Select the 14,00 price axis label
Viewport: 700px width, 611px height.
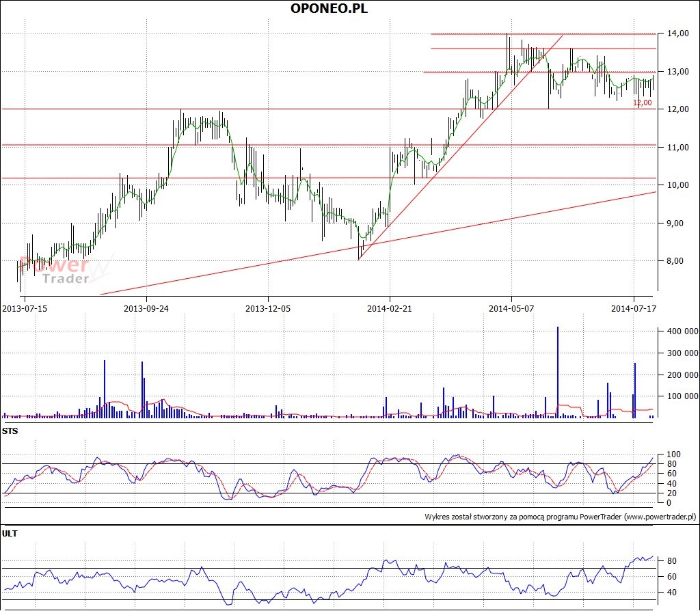(677, 33)
